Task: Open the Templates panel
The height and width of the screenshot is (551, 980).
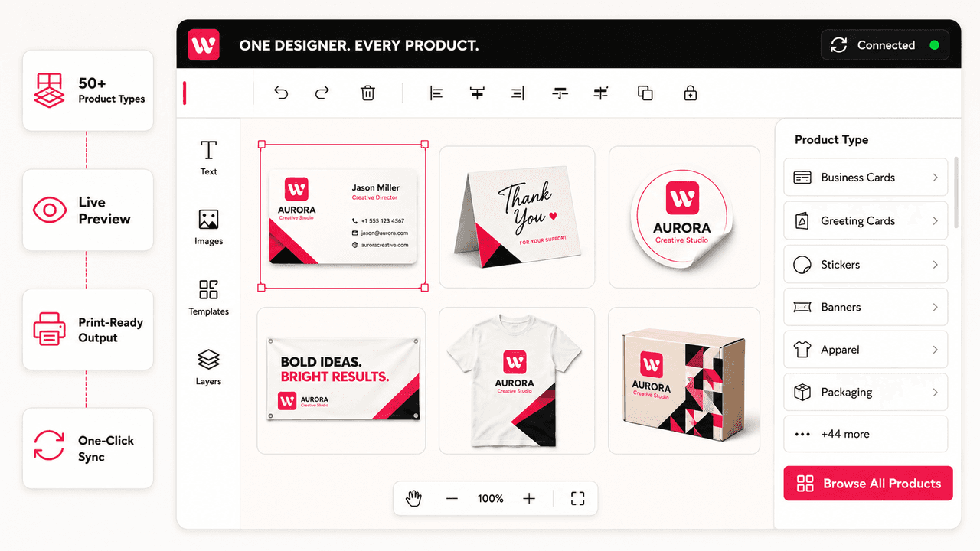Action: [x=208, y=298]
